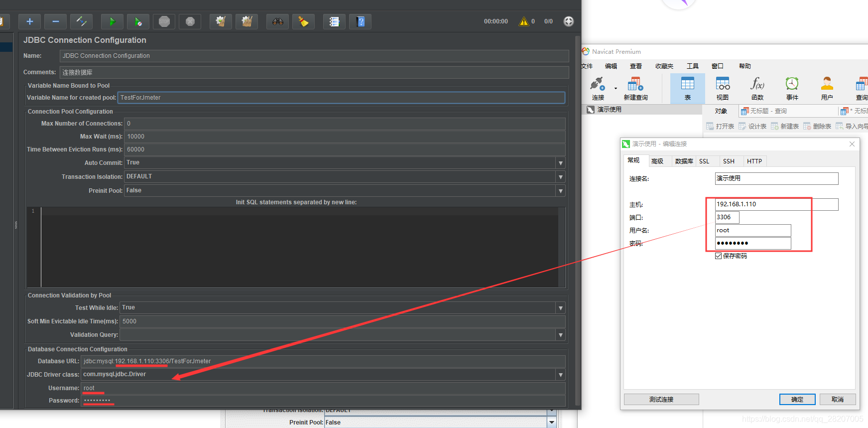Open JMeter Search with binoculars icon
This screenshot has width=868, height=428.
point(277,21)
